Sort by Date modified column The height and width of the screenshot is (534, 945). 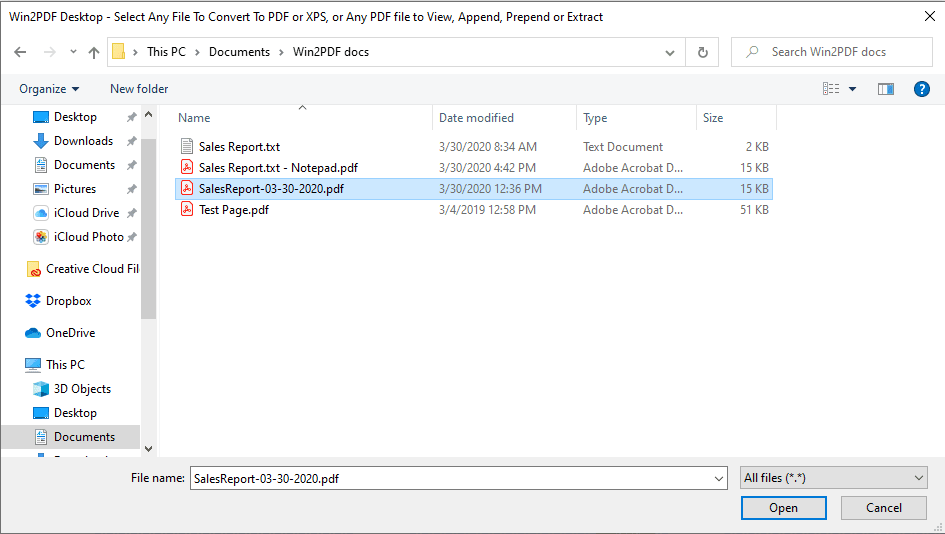click(476, 118)
